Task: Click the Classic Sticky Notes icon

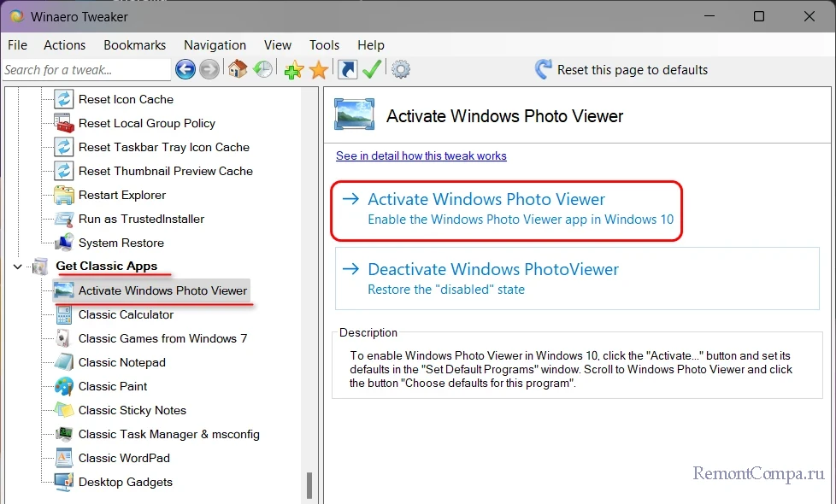Action: [x=64, y=410]
